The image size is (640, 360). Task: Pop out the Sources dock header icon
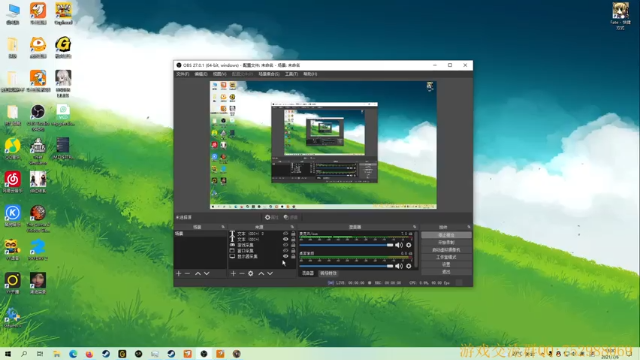(x=292, y=227)
